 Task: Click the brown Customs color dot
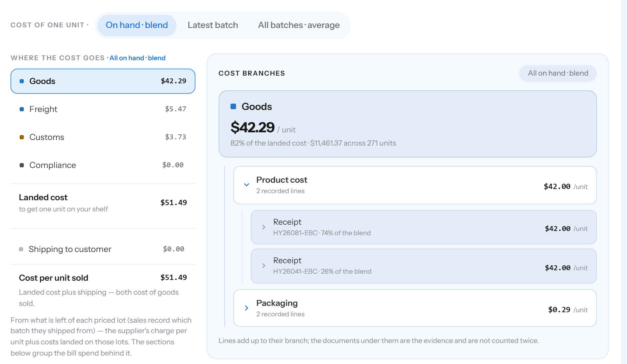click(x=22, y=137)
